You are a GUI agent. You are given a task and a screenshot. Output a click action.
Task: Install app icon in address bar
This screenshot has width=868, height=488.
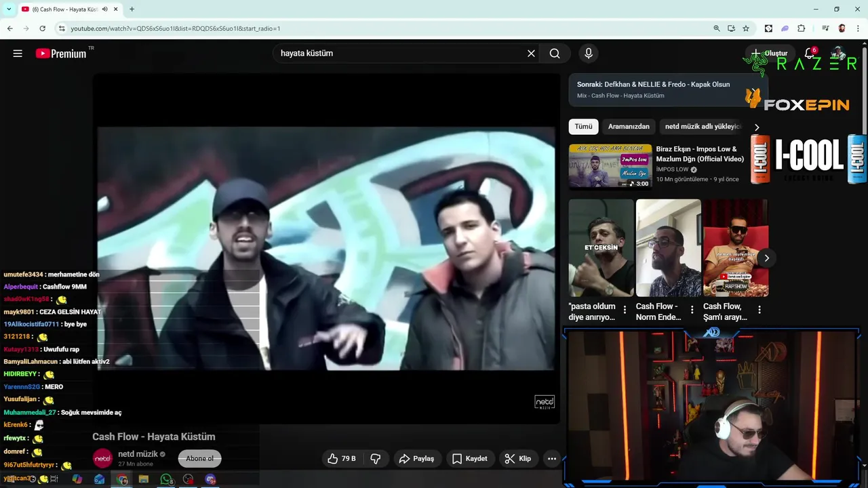pyautogui.click(x=731, y=28)
